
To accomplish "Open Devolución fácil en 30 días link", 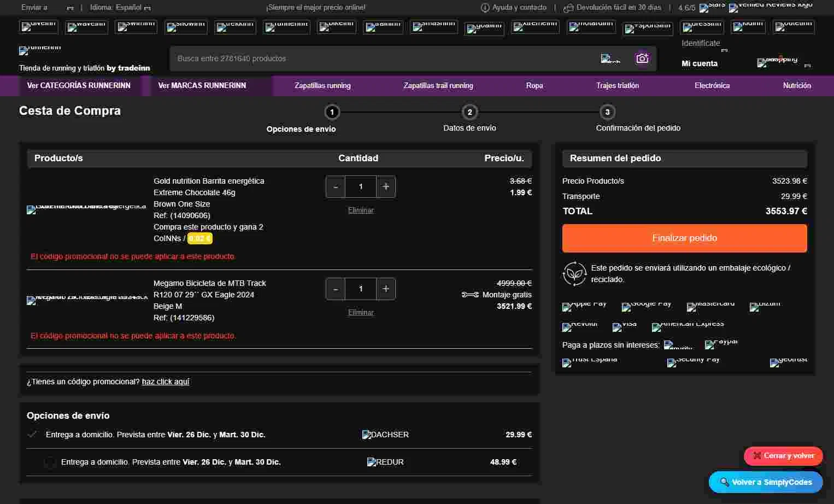I will pos(612,8).
